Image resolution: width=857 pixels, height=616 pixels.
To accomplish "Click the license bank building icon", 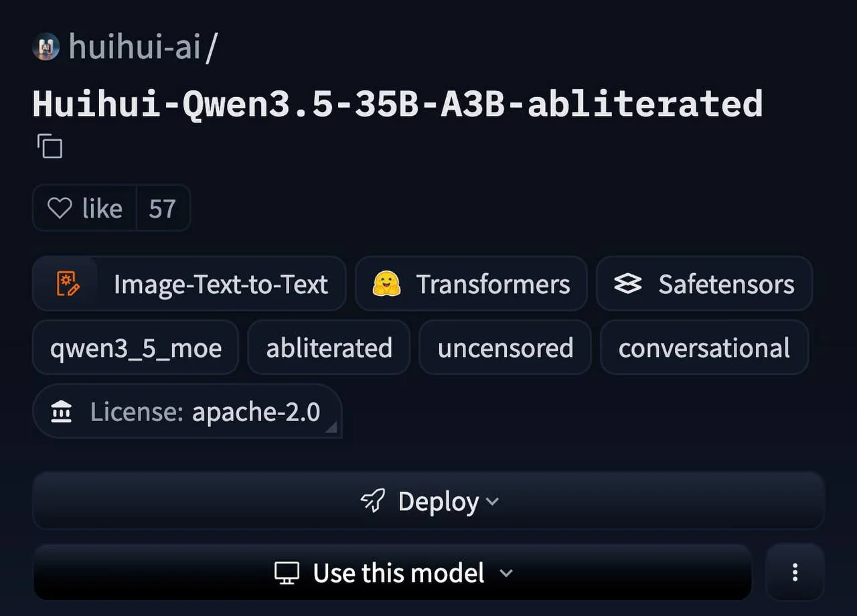I will (x=61, y=412).
